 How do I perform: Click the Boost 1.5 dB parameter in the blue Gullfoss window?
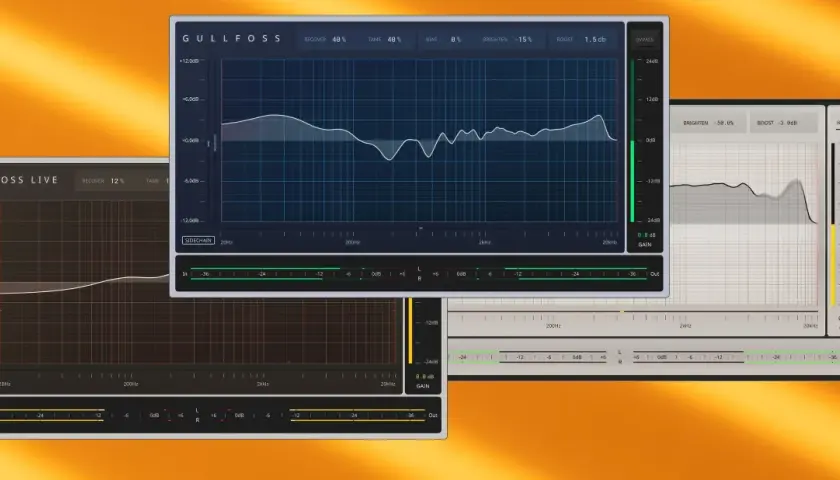point(581,40)
